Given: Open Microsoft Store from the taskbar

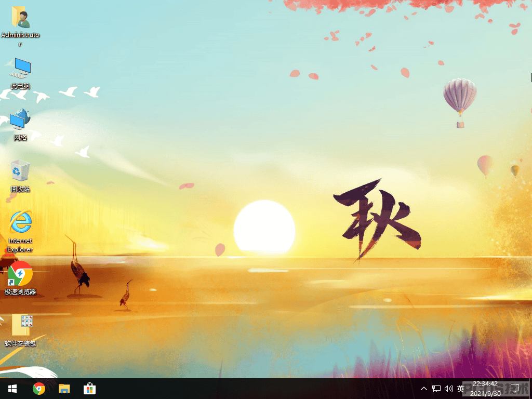Looking at the screenshot, I should click(89, 389).
